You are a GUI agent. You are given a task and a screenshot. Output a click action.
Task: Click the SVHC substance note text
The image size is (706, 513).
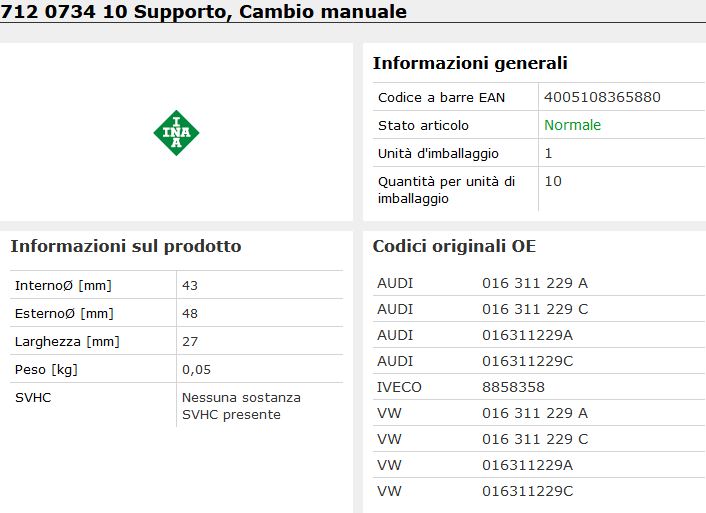click(240, 406)
